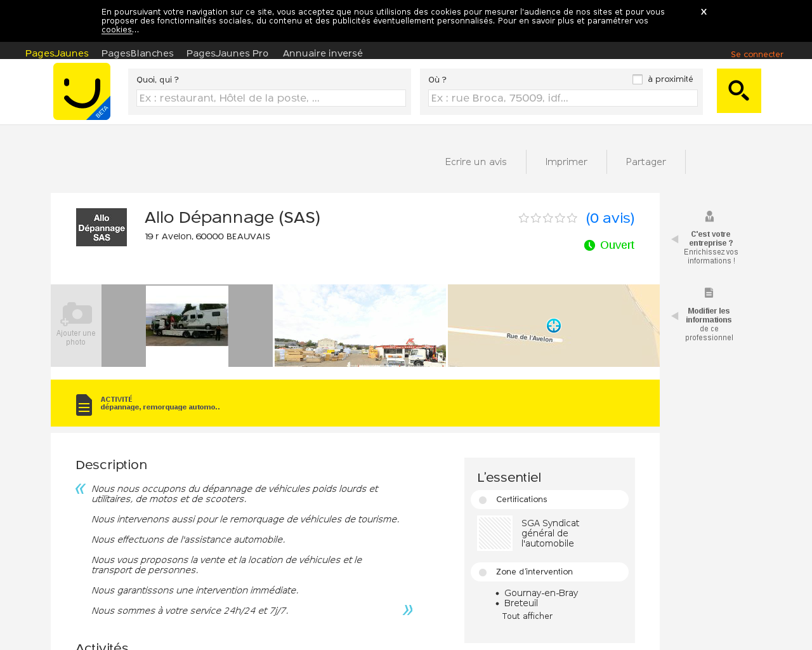812x650 pixels.
Task: Click Gournay-en-Bray in zone list
Action: pyautogui.click(x=541, y=593)
